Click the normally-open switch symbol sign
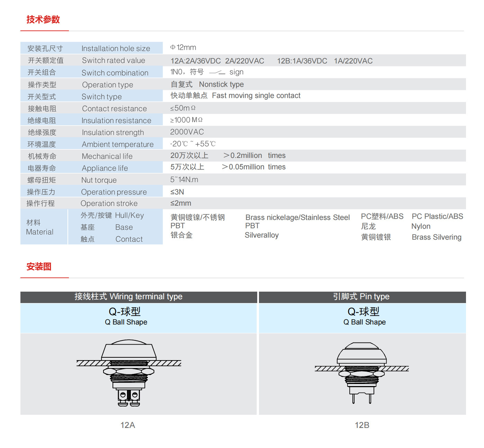 [217, 72]
